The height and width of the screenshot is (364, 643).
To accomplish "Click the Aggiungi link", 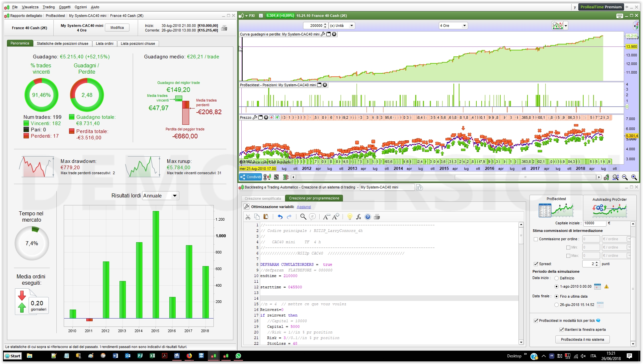I will pos(304,207).
